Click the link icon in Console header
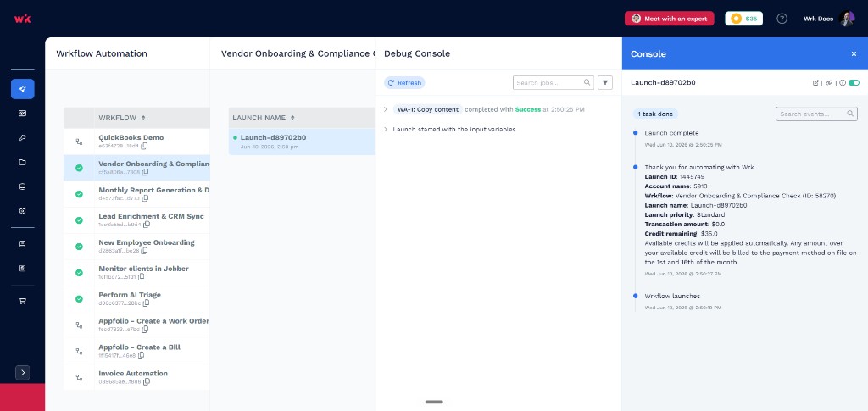The height and width of the screenshot is (411, 868). click(x=829, y=83)
